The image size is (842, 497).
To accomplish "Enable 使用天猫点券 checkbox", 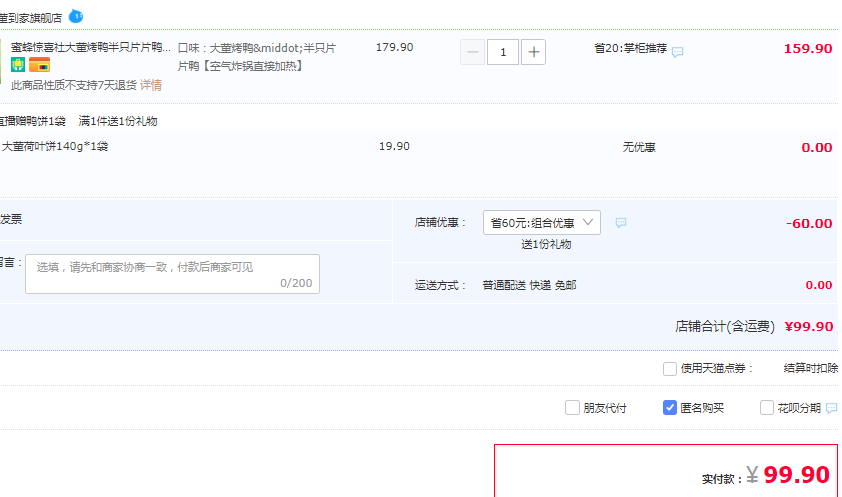I will (670, 369).
